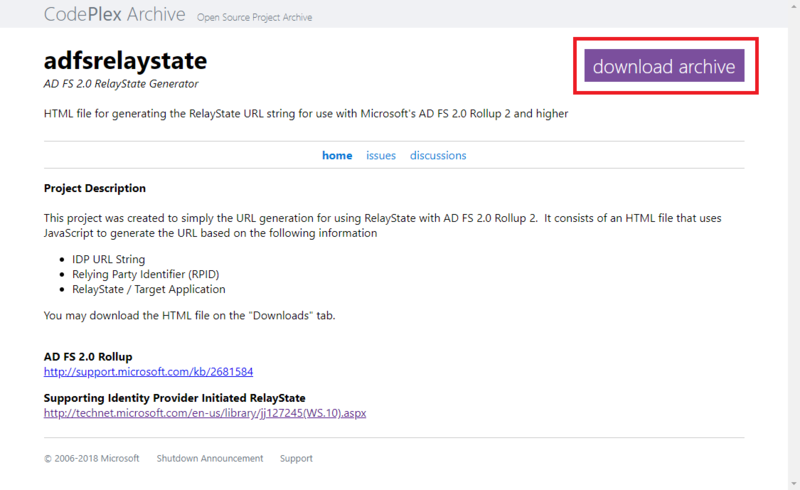Open the Shutdown Announcement footer link

(x=210, y=458)
